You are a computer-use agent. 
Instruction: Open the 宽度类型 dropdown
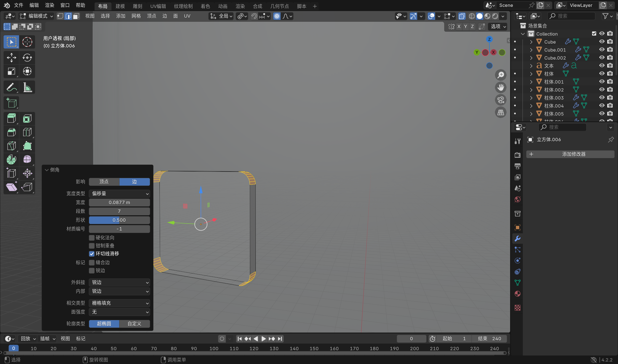coord(119,194)
